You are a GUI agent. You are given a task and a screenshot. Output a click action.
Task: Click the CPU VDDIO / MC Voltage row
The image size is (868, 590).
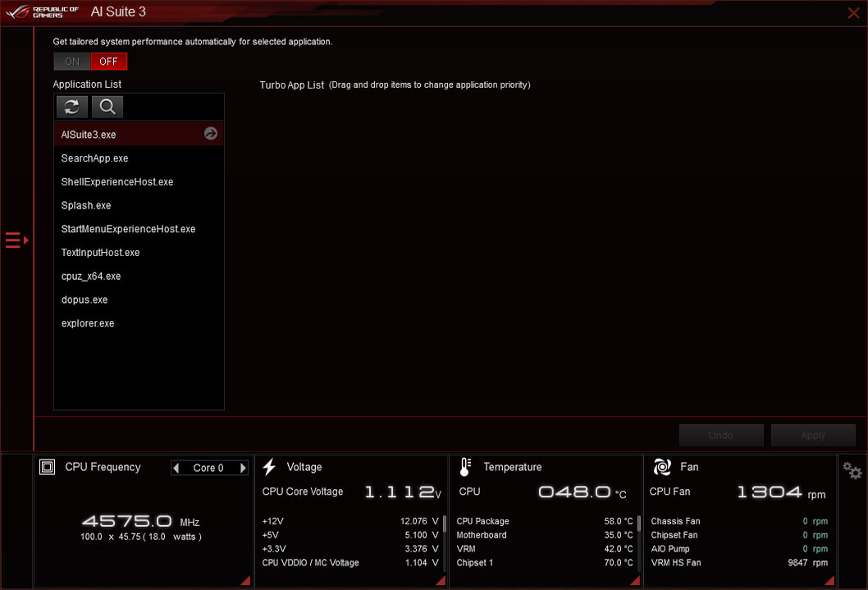pyautogui.click(x=350, y=563)
